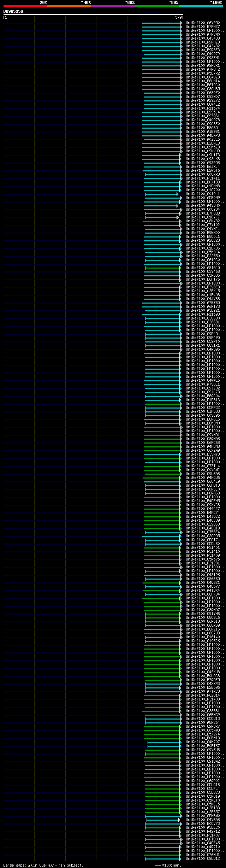Click the red ~20% legend color segment

point(25,6)
